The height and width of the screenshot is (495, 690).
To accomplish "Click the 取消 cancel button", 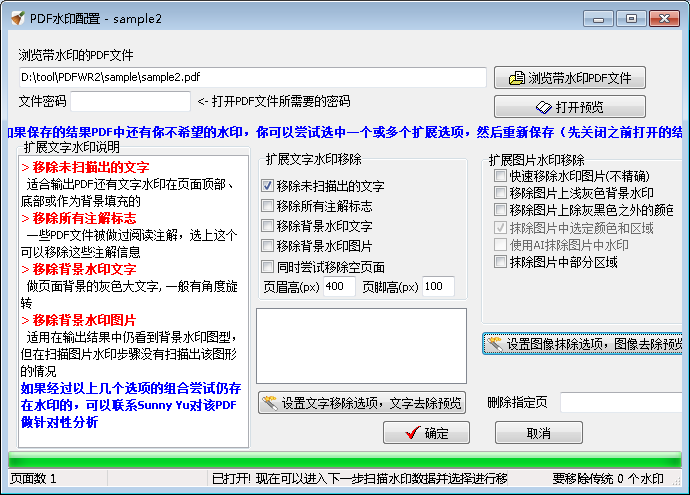I will (539, 433).
